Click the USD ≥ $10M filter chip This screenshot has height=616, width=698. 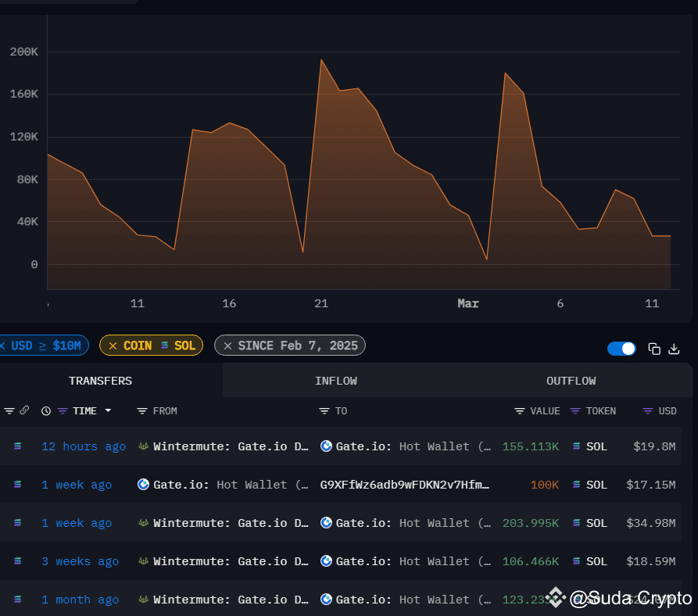point(43,345)
